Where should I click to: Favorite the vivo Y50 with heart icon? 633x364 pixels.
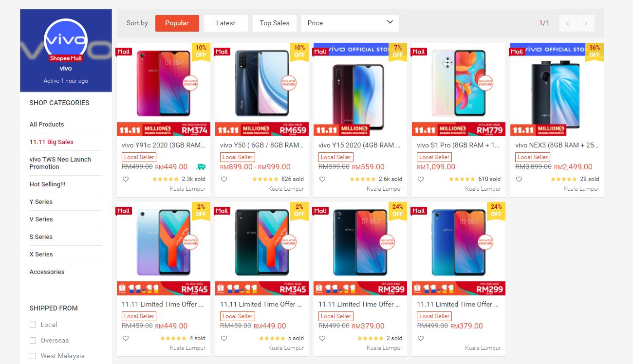[x=223, y=179]
